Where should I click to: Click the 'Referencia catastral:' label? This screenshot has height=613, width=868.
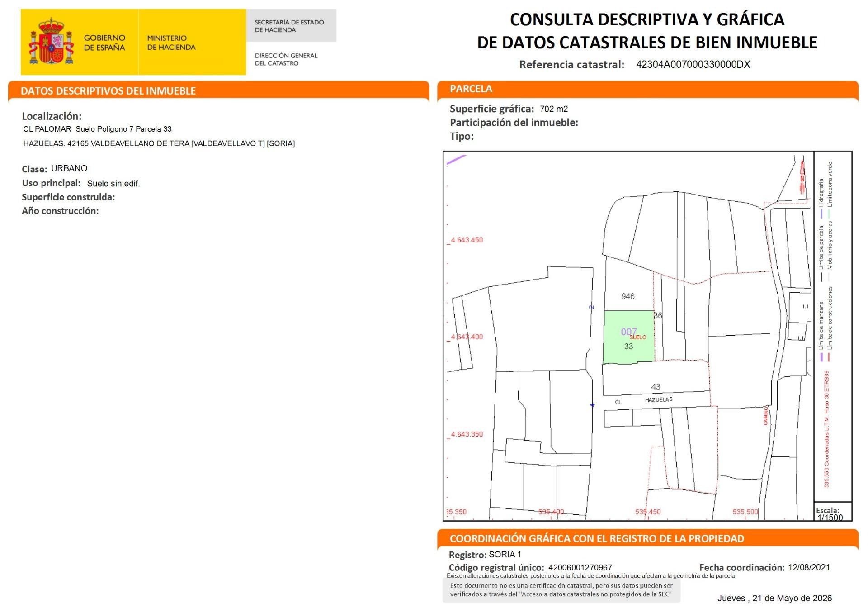coord(571,65)
